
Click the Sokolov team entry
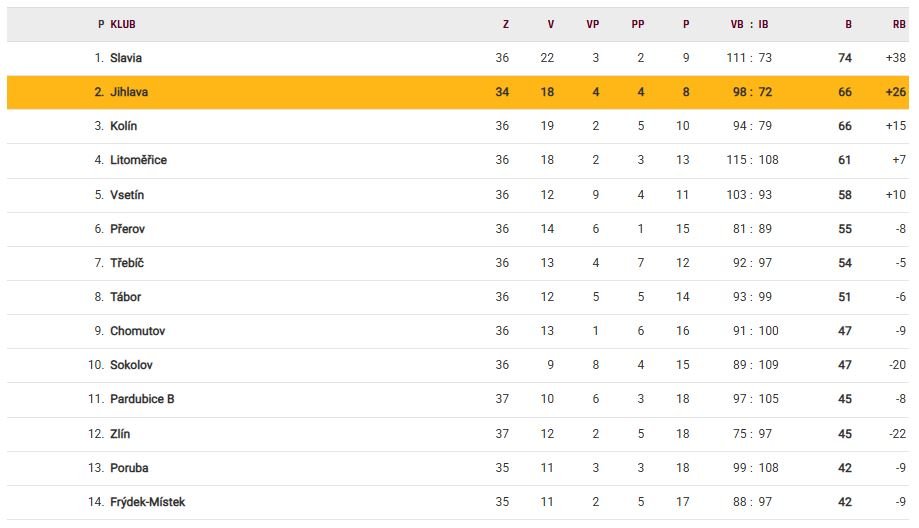[x=131, y=365]
